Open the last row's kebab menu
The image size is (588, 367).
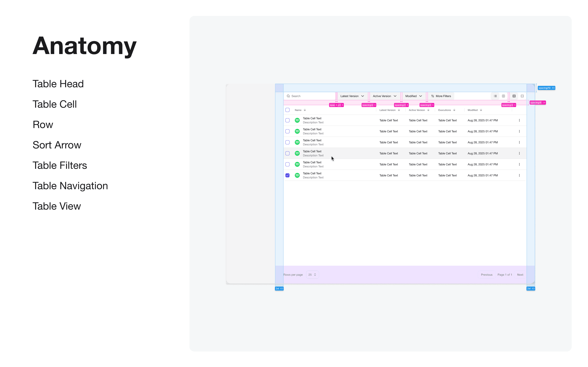tap(519, 176)
